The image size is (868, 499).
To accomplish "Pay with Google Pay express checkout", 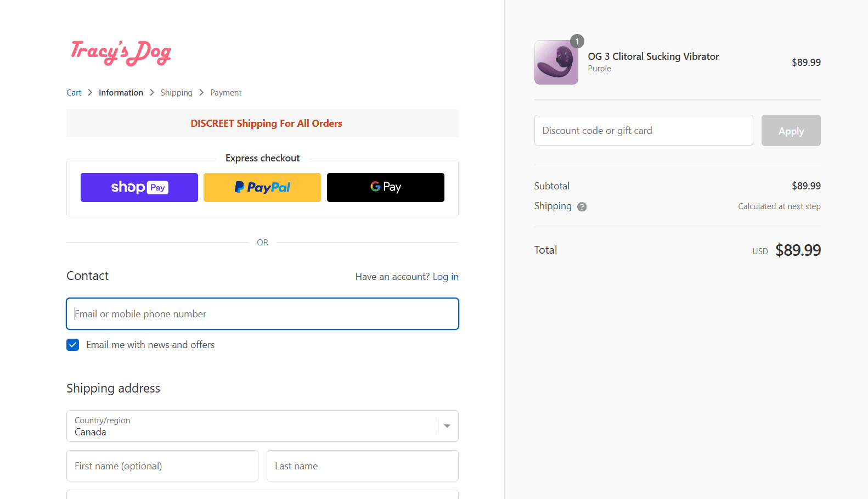I will coord(386,187).
